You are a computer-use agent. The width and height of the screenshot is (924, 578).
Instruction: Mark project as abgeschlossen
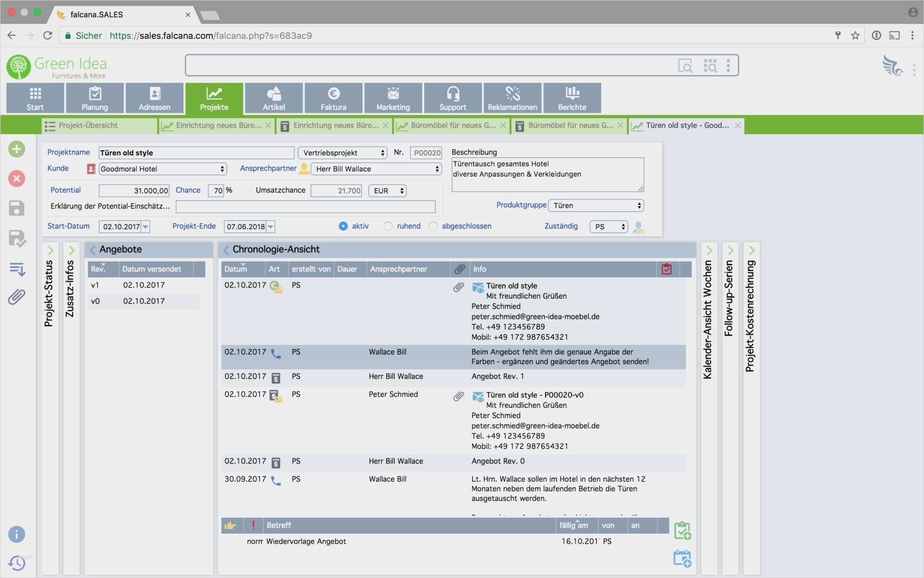click(x=433, y=226)
